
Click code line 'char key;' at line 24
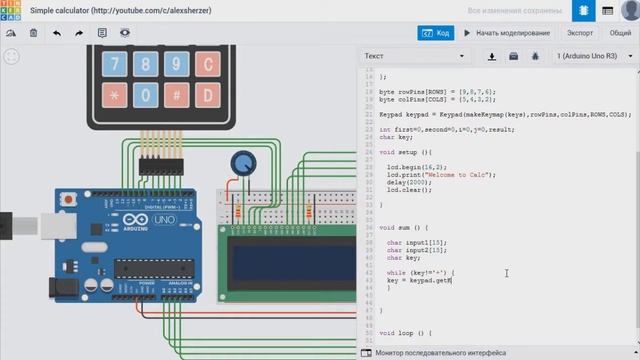point(396,137)
